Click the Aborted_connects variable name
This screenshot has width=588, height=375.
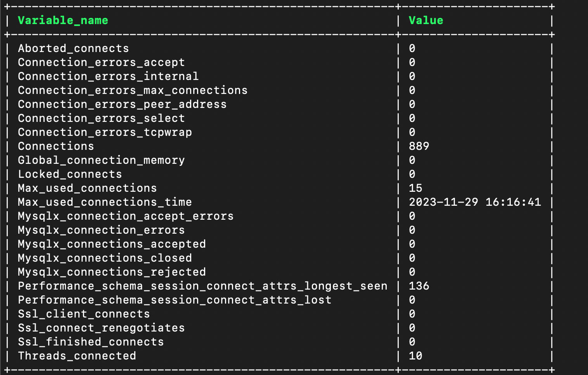tap(73, 49)
